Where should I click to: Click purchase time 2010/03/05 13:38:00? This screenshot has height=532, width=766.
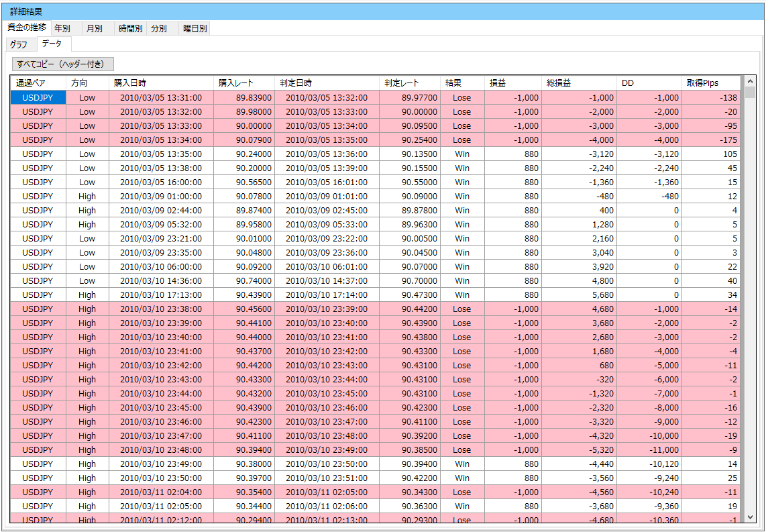pyautogui.click(x=161, y=168)
